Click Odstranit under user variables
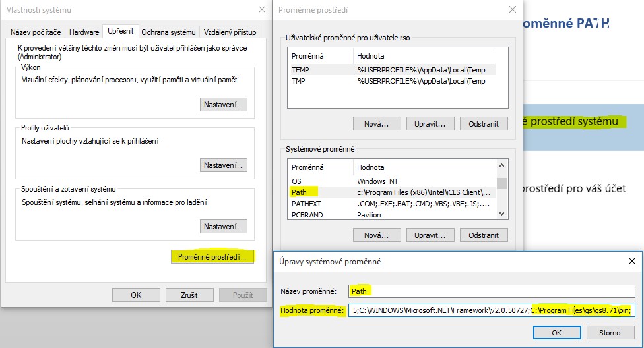 pos(484,123)
